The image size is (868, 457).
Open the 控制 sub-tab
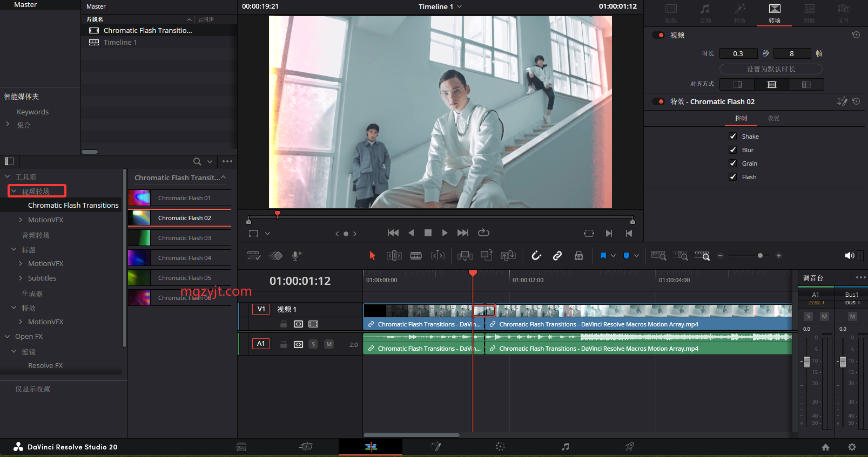point(741,118)
